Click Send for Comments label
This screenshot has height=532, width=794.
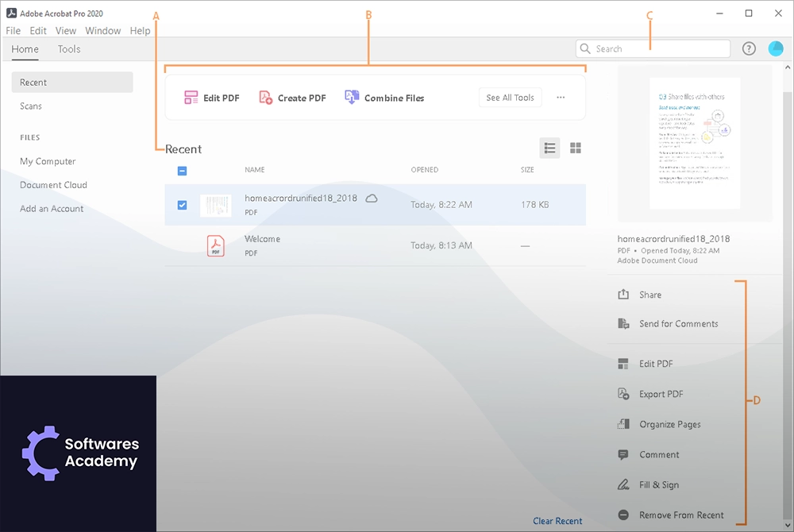point(679,323)
